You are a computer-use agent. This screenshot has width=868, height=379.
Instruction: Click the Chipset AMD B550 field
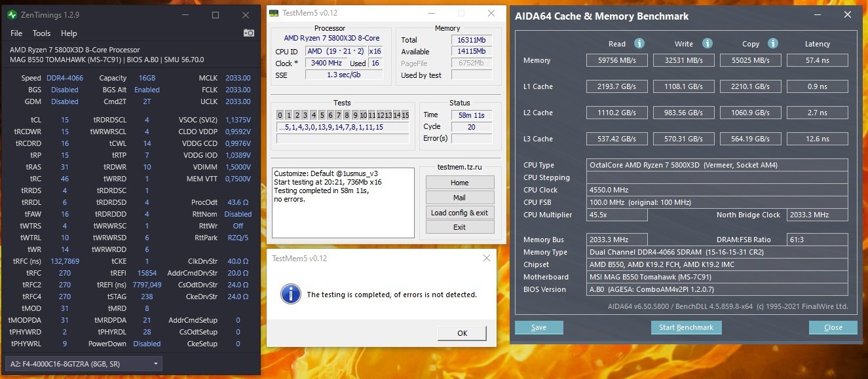point(717,264)
